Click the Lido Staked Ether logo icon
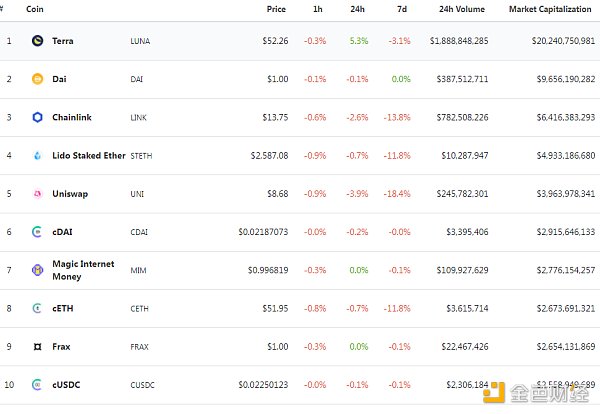 (38, 155)
